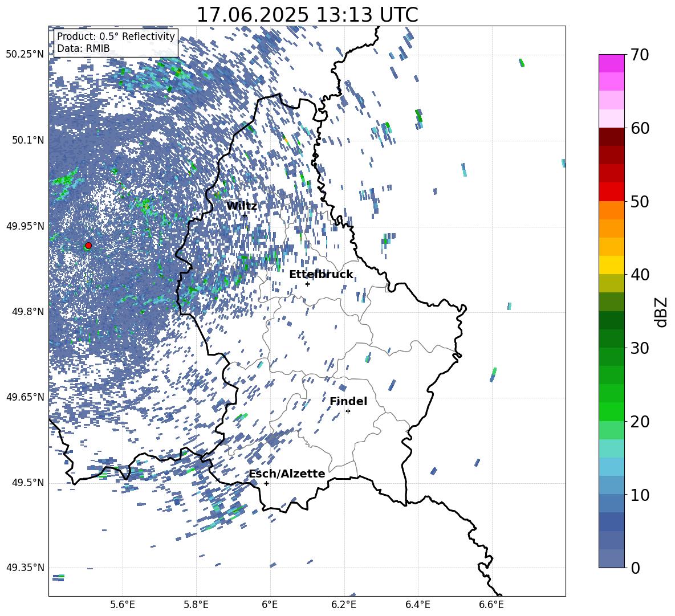Click the 20 tick label on colorbar
Screen dimensions: 675x616
640,422
